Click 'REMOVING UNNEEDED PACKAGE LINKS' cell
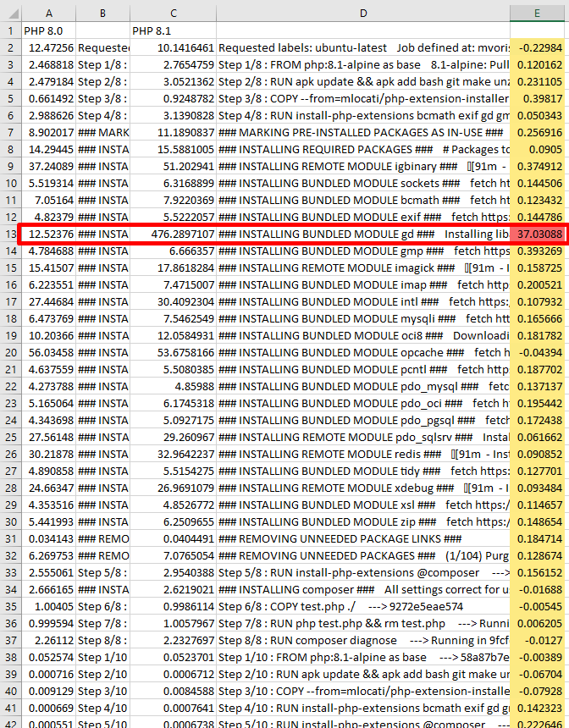Screen dimensions: 569x728 pos(363,538)
